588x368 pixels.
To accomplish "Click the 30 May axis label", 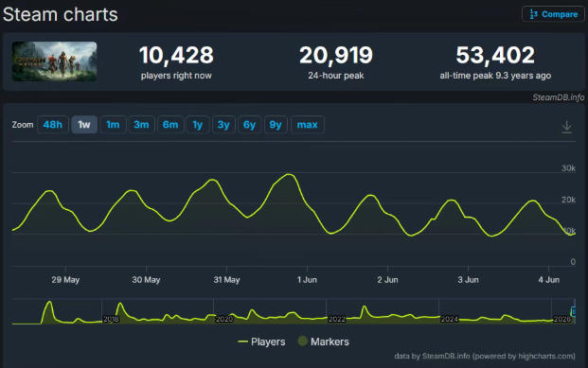I will pos(146,280).
